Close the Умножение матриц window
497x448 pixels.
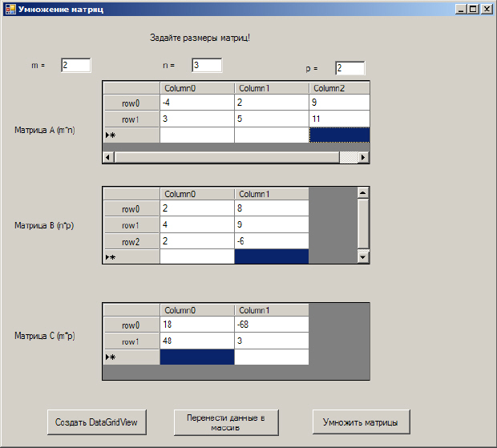click(487, 9)
